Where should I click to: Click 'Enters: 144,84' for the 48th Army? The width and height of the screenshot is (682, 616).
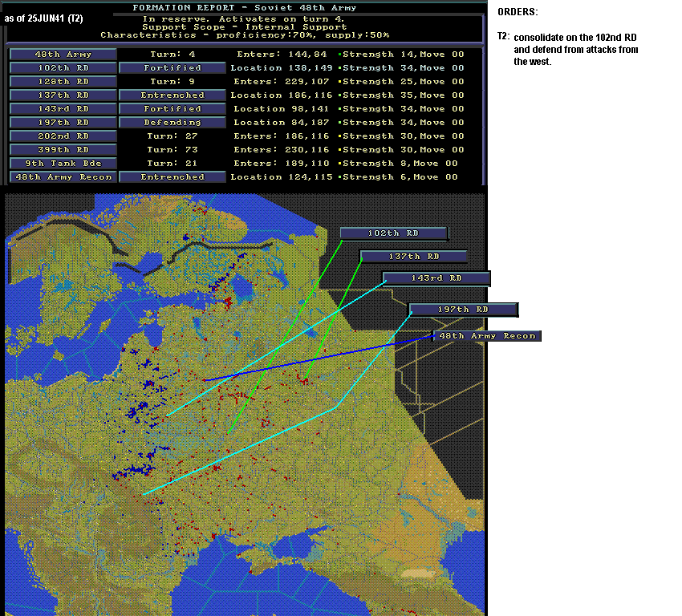pyautogui.click(x=282, y=55)
